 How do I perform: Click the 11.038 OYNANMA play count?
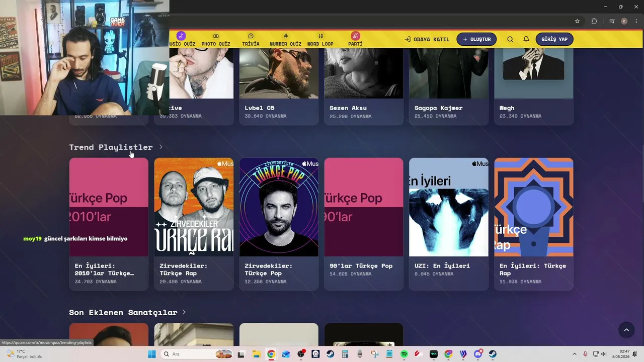(521, 282)
